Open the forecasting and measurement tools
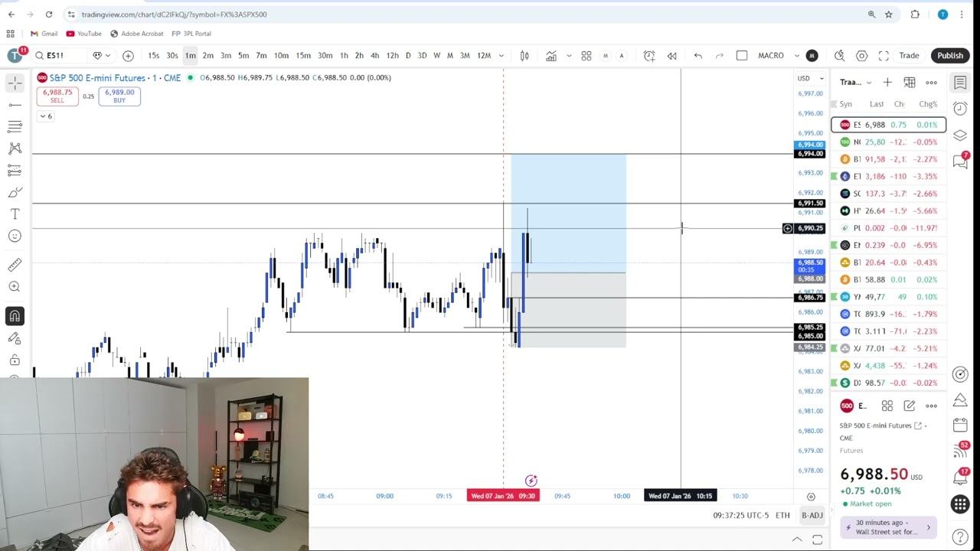The height and width of the screenshot is (551, 980). (x=15, y=170)
